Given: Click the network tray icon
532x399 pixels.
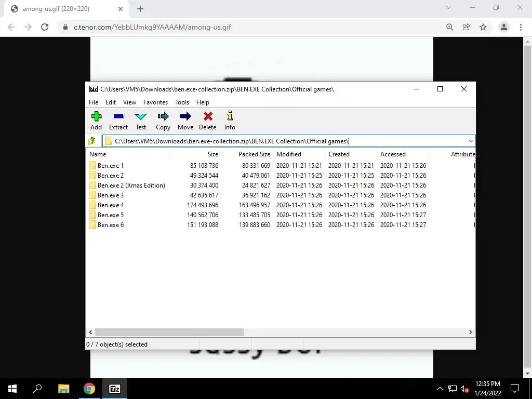Looking at the screenshot, I should 453,389.
